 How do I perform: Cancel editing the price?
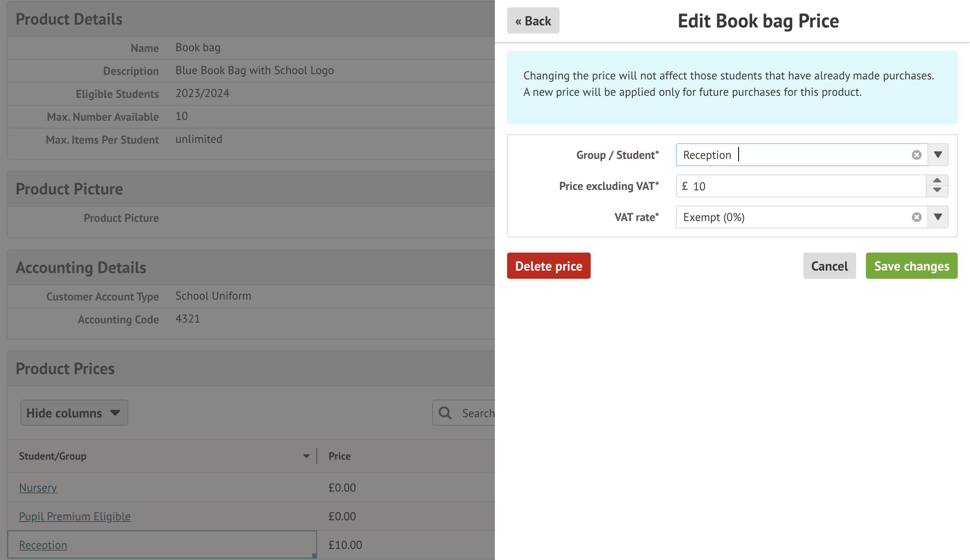point(829,266)
